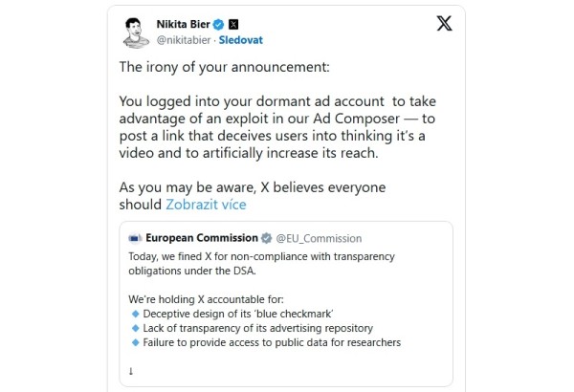This screenshot has height=392, width=574.
Task: Open the @nikitabier handle
Action: pyautogui.click(x=184, y=40)
